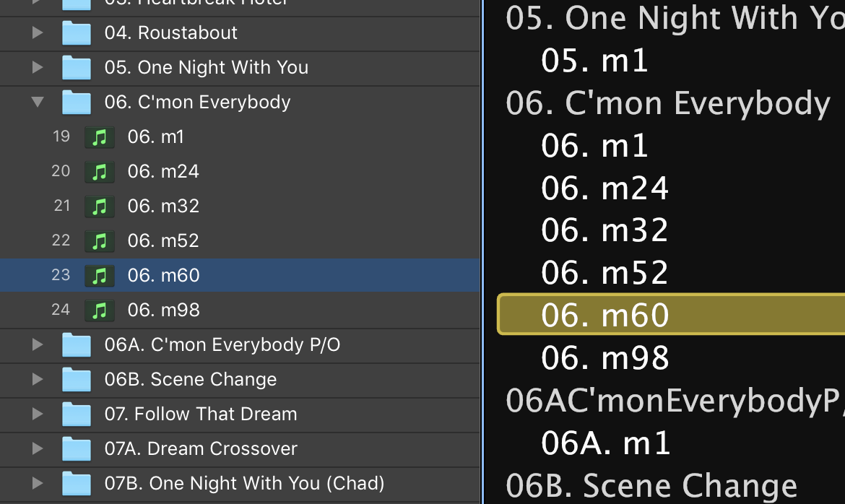Select 06. m24 in the left list

tap(163, 171)
